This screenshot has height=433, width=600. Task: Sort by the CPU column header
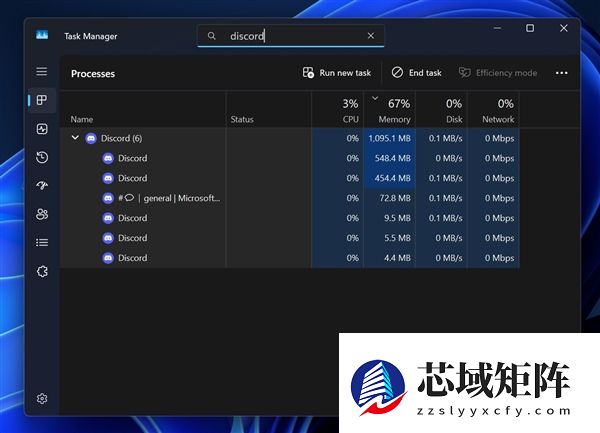[x=338, y=110]
